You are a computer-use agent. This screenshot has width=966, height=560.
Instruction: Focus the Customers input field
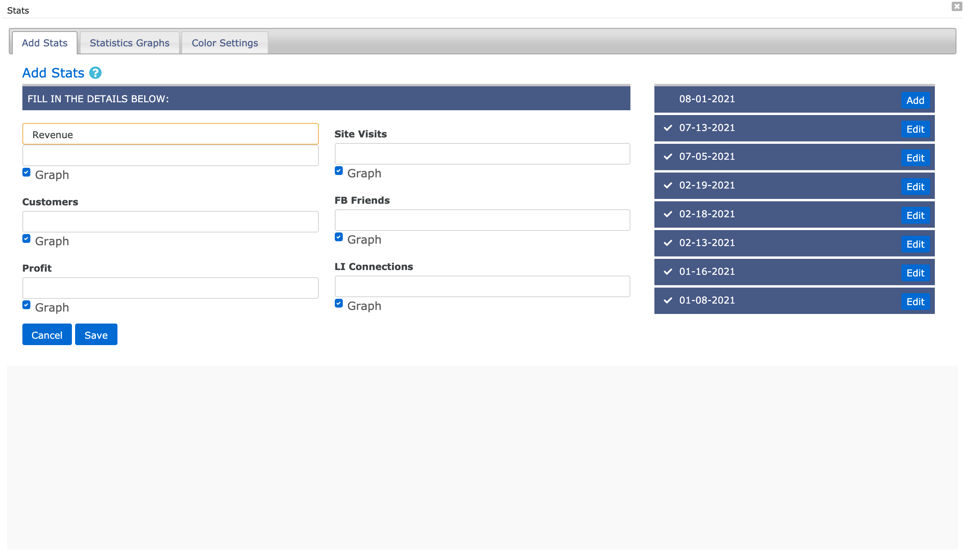170,222
